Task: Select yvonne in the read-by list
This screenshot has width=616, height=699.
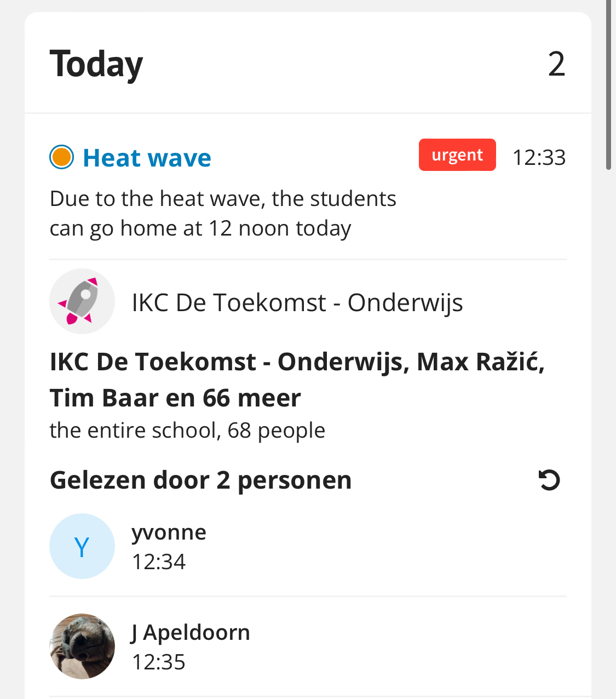Action: click(x=308, y=546)
